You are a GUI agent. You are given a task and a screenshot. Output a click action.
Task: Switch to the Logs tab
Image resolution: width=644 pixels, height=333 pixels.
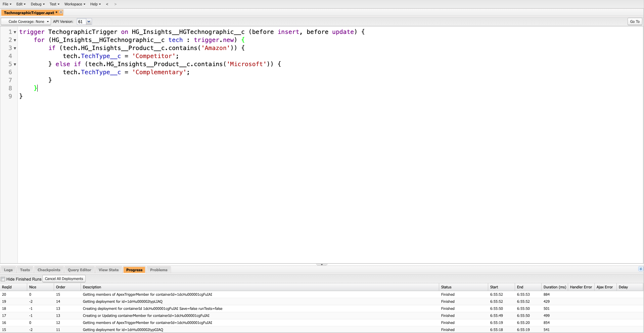tap(8, 270)
